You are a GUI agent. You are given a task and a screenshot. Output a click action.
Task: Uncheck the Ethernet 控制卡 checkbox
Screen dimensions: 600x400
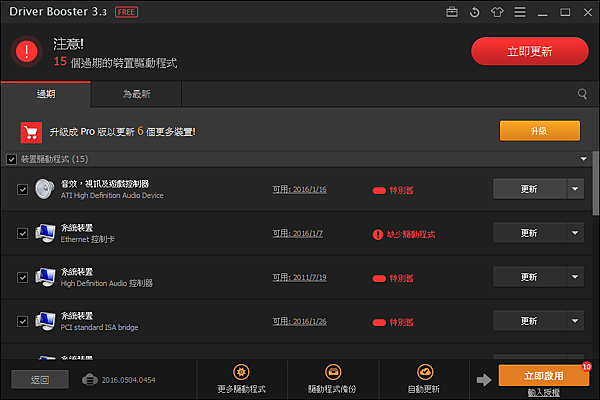pos(23,233)
